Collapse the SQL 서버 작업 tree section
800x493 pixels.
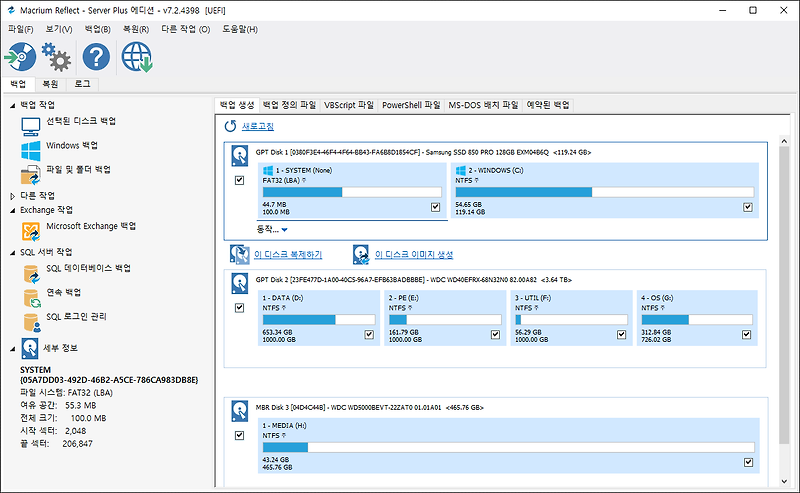pos(13,253)
